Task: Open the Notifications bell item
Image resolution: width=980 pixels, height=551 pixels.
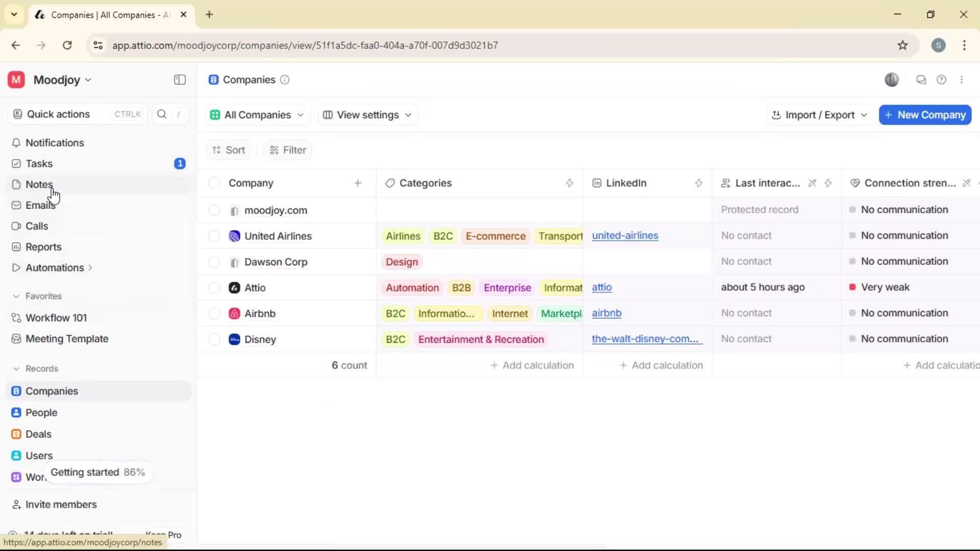Action: click(x=55, y=143)
